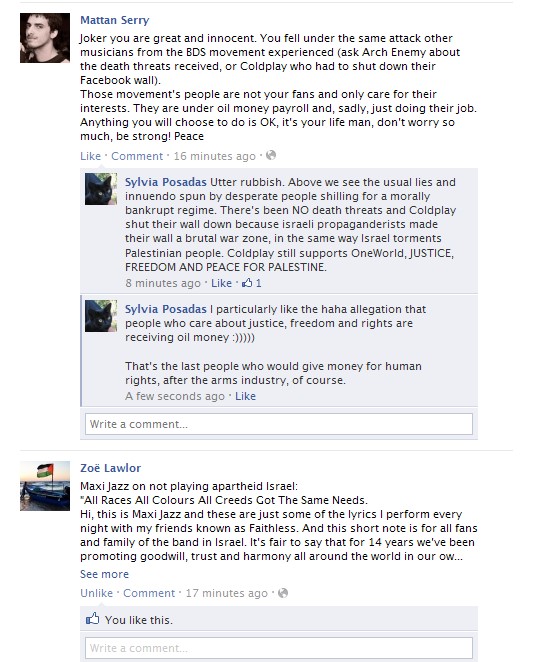Open Zoë Lawlor's boat-and-flag profile picture
The height and width of the screenshot is (662, 540).
pos(45,486)
